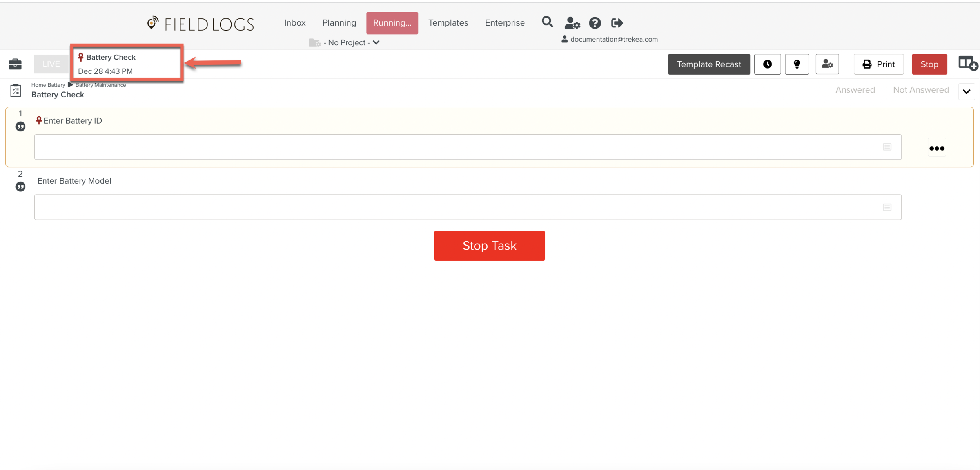Click comment icon for question 1
Viewport: 980px width, 470px height.
(20, 127)
